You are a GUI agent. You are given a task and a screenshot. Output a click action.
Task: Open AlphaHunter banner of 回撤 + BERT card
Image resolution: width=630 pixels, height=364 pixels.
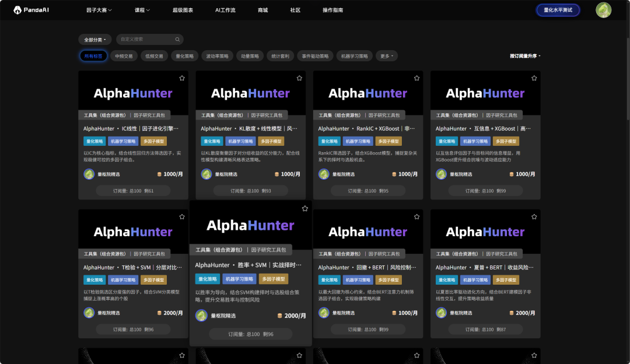(x=368, y=232)
